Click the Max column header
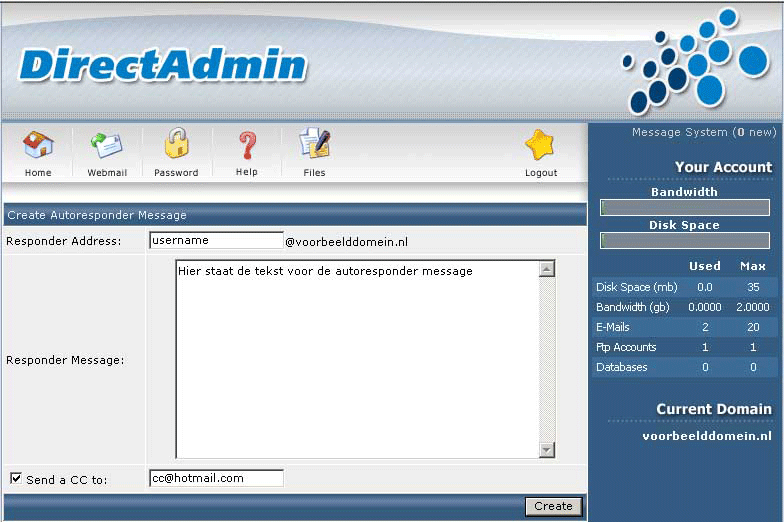 [x=752, y=266]
